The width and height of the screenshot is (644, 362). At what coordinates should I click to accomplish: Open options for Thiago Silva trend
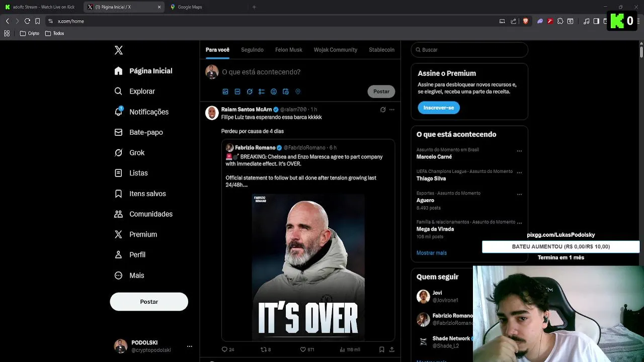(x=519, y=172)
